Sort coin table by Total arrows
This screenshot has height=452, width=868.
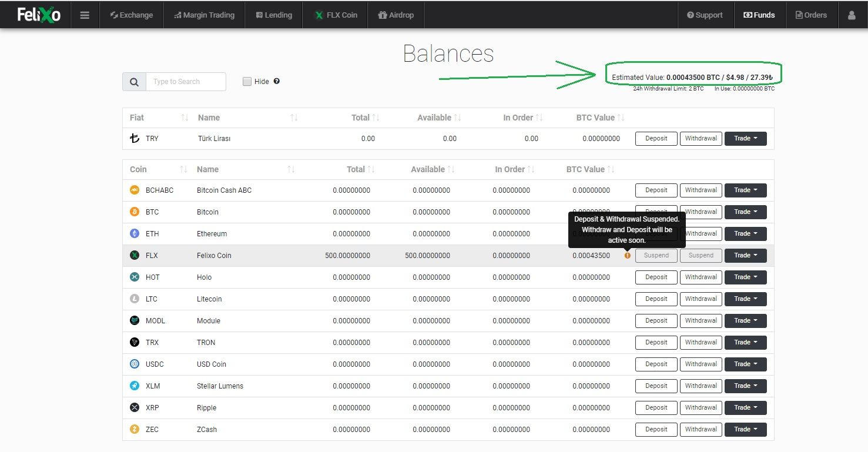pyautogui.click(x=371, y=170)
